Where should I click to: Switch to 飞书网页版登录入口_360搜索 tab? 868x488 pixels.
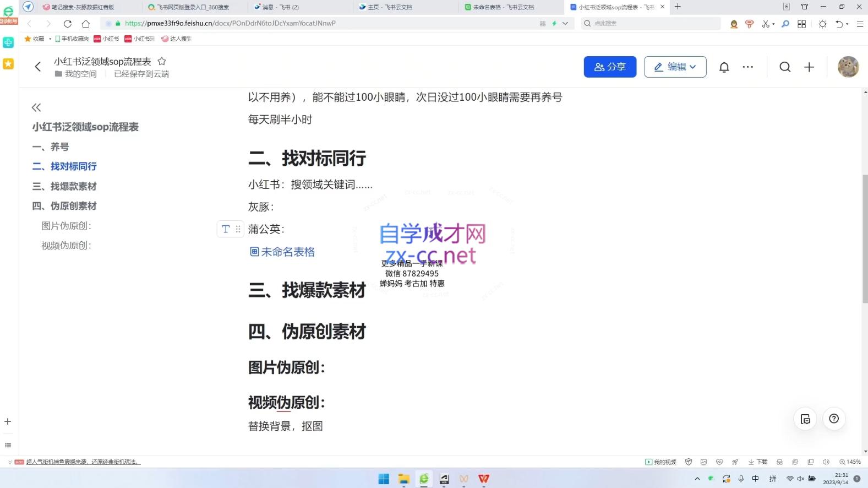coord(193,7)
